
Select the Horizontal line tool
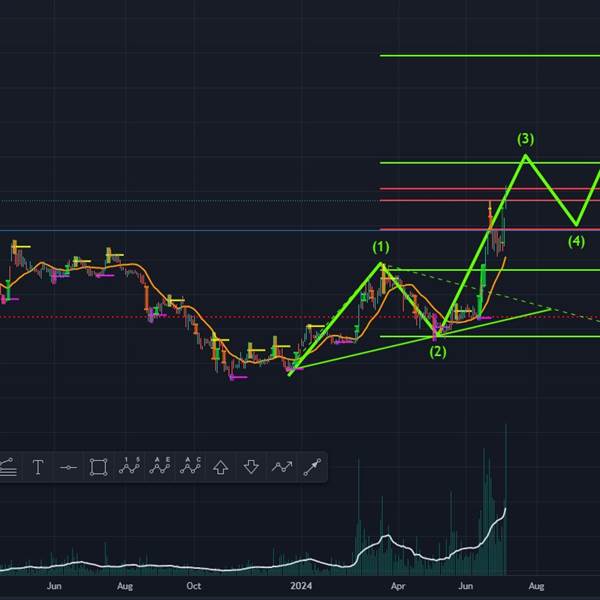[x=68, y=467]
